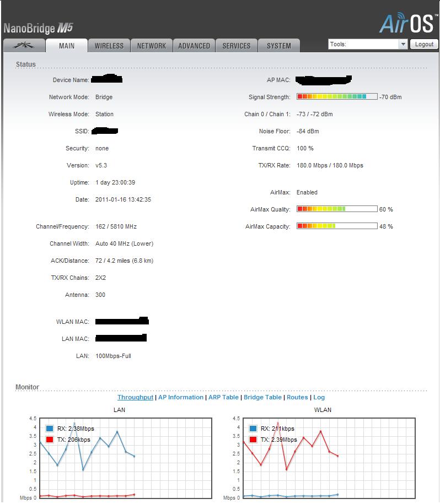The image size is (440, 504).
Task: Click the -70 dBm signal value
Action: click(390, 97)
